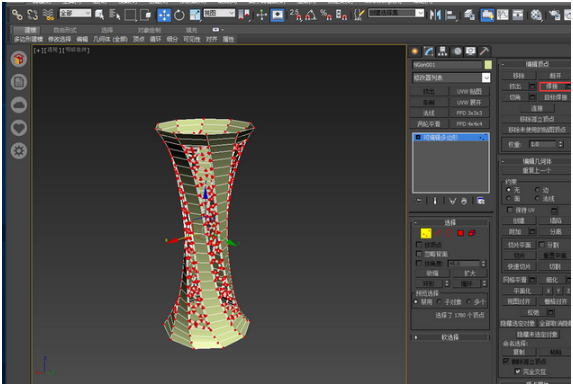Click the Bind to Space Warp icon

(48, 15)
